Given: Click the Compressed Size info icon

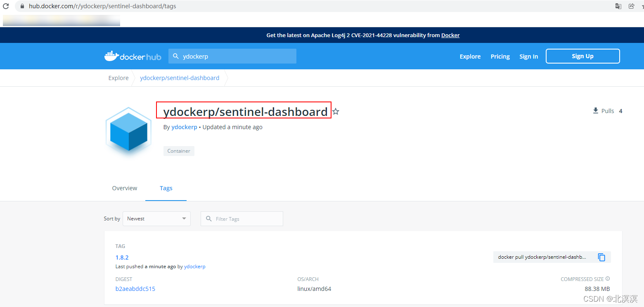Looking at the screenshot, I should 608,279.
